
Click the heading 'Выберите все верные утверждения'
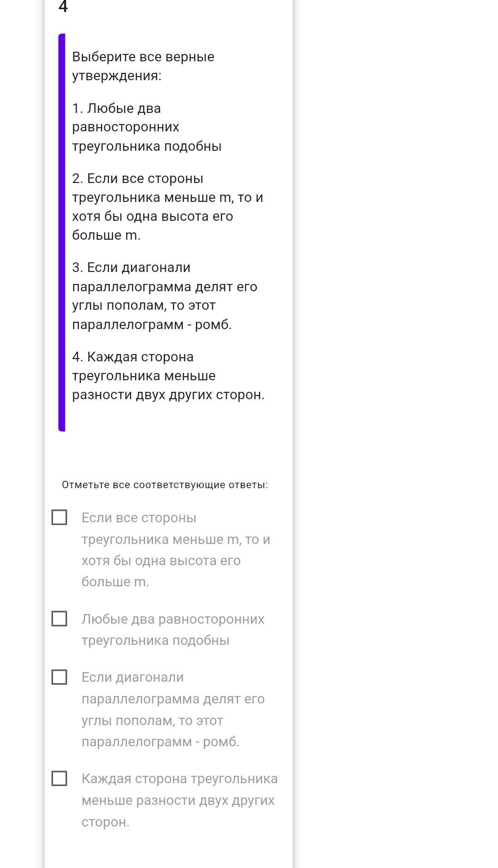tap(143, 66)
